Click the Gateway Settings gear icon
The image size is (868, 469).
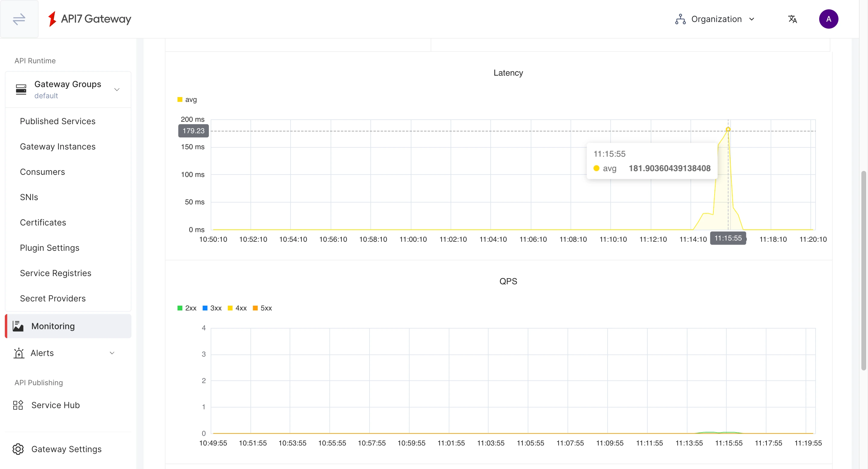[x=18, y=449]
